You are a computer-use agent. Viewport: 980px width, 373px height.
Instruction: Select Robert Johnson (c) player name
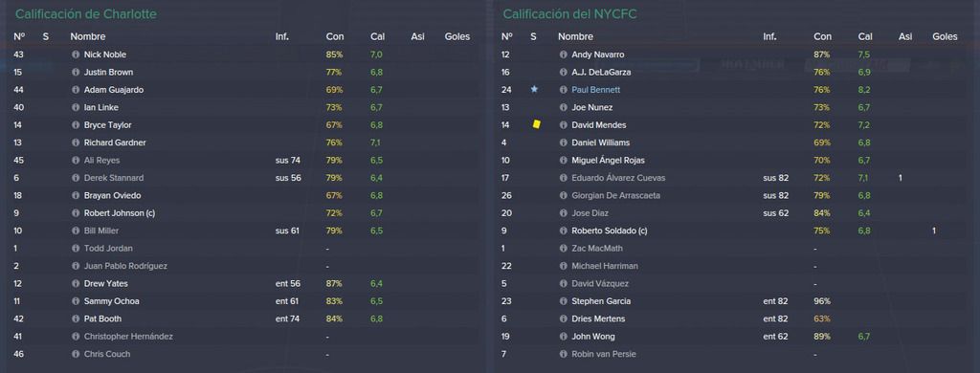pos(120,213)
